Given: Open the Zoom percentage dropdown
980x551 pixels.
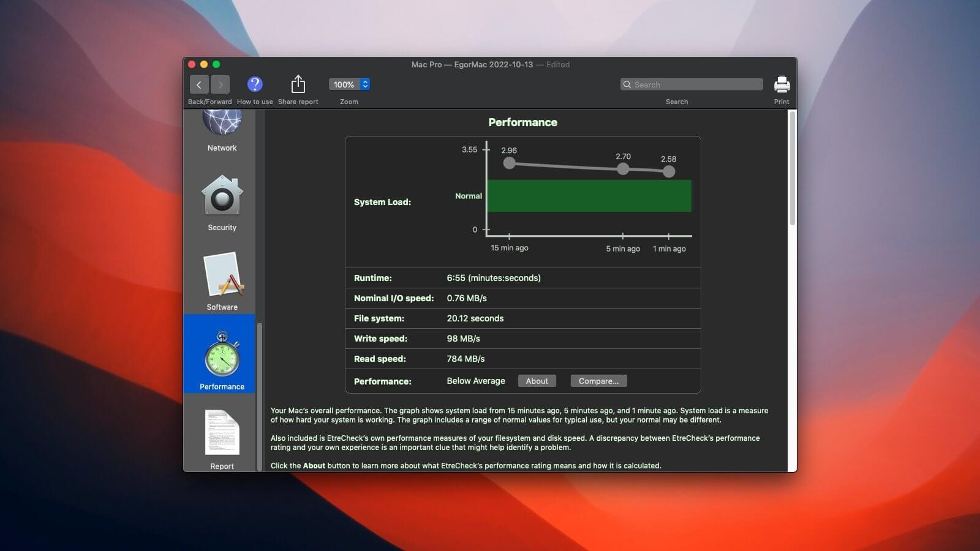Looking at the screenshot, I should 343,84.
